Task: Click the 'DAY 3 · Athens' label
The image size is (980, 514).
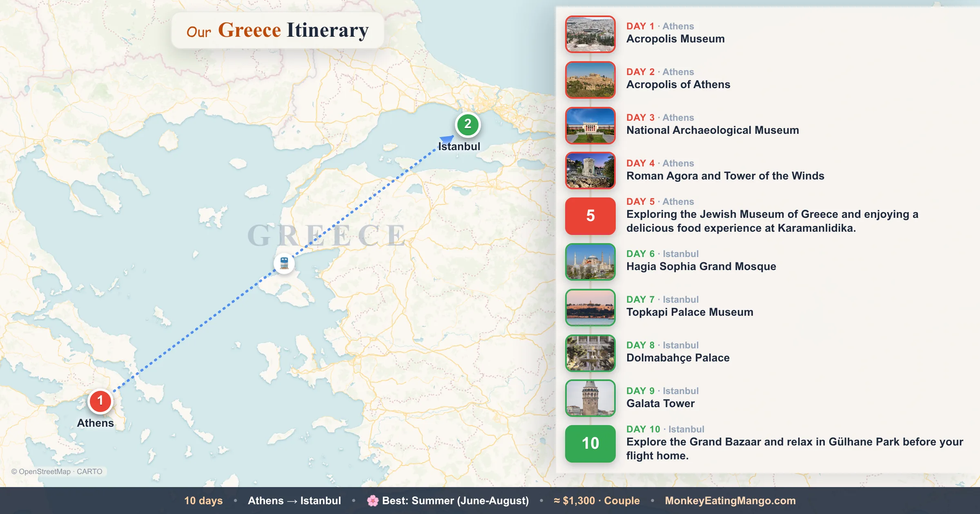Action: [x=660, y=117]
